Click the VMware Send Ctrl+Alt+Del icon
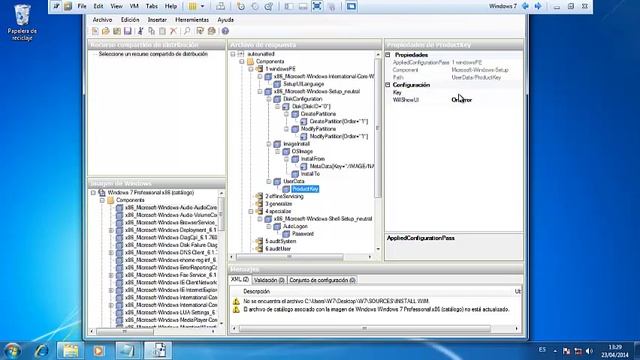Screen dimensions: 640x360 click(220, 6)
